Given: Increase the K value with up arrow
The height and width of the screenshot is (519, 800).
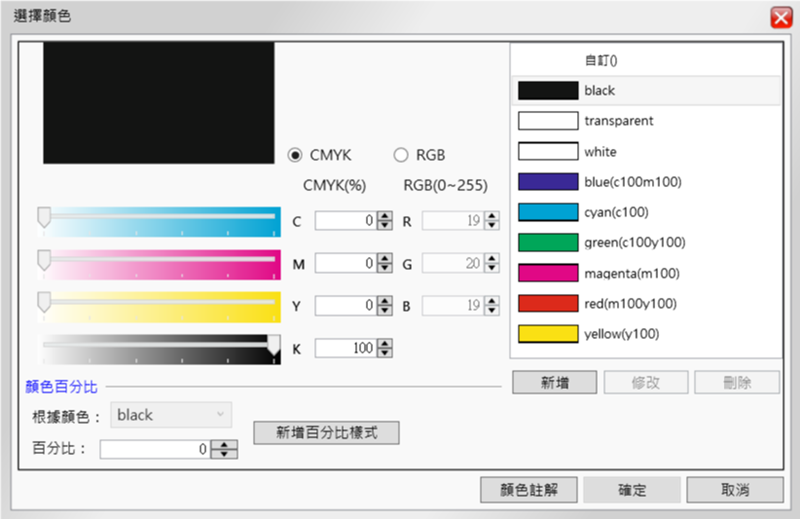Looking at the screenshot, I should (385, 343).
